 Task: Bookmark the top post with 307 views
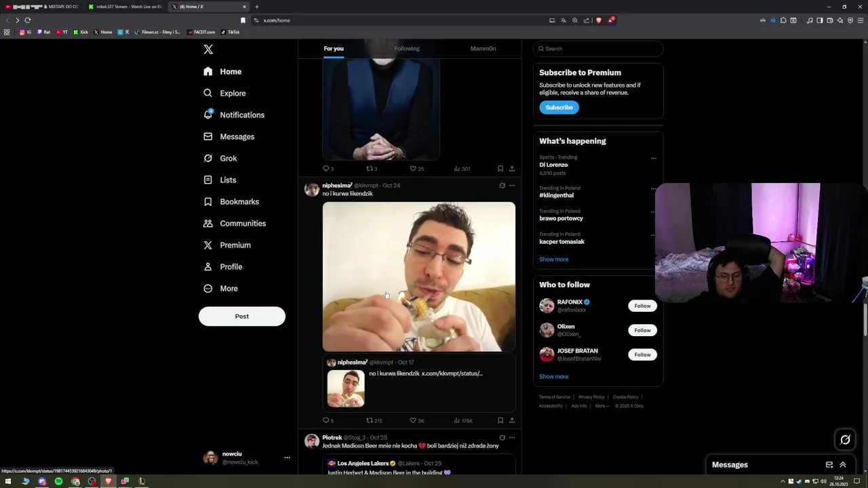coord(500,169)
